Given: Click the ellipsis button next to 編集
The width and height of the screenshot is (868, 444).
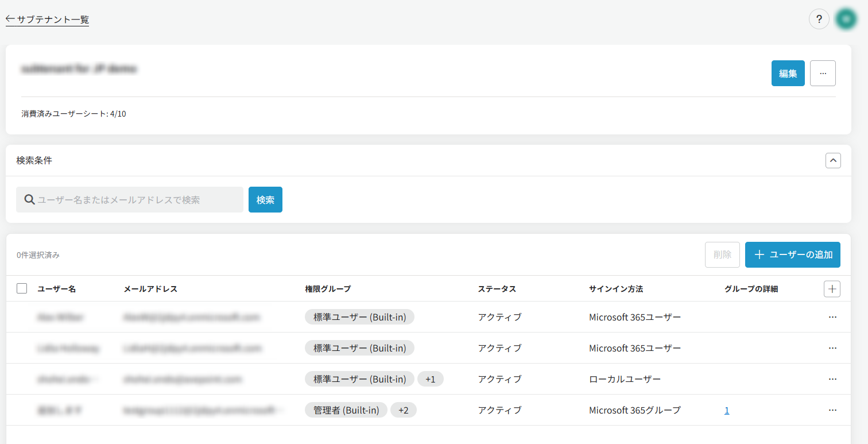Looking at the screenshot, I should pos(823,74).
